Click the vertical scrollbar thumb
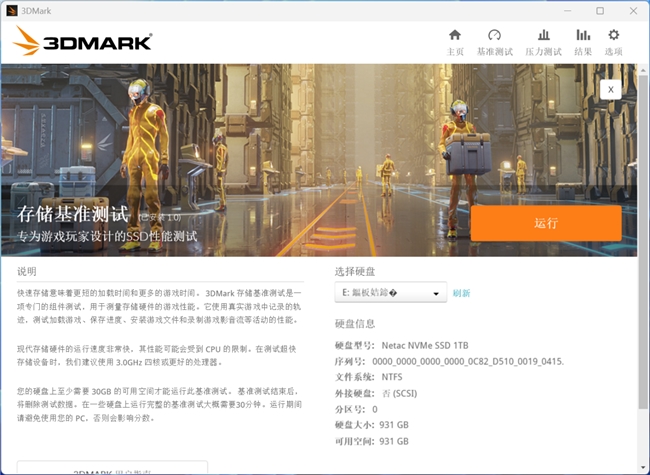 pos(643,242)
